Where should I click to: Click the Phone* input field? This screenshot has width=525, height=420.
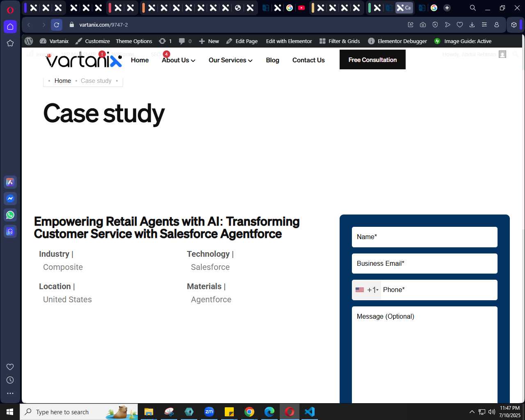(x=439, y=290)
